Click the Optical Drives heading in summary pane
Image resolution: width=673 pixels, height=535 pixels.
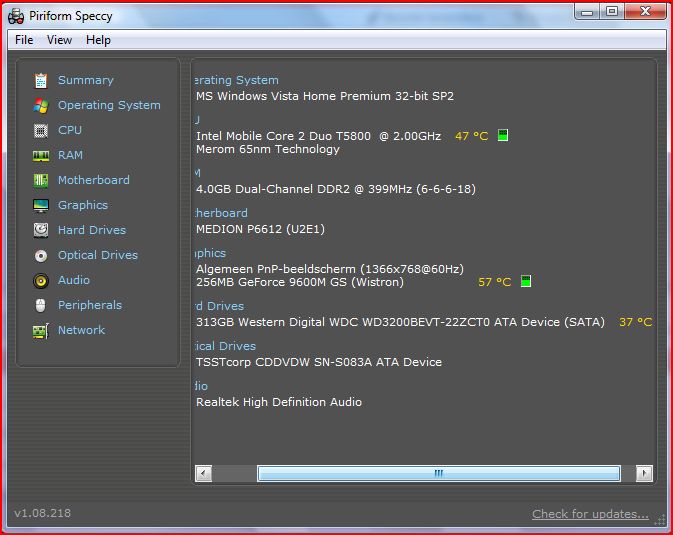(225, 346)
